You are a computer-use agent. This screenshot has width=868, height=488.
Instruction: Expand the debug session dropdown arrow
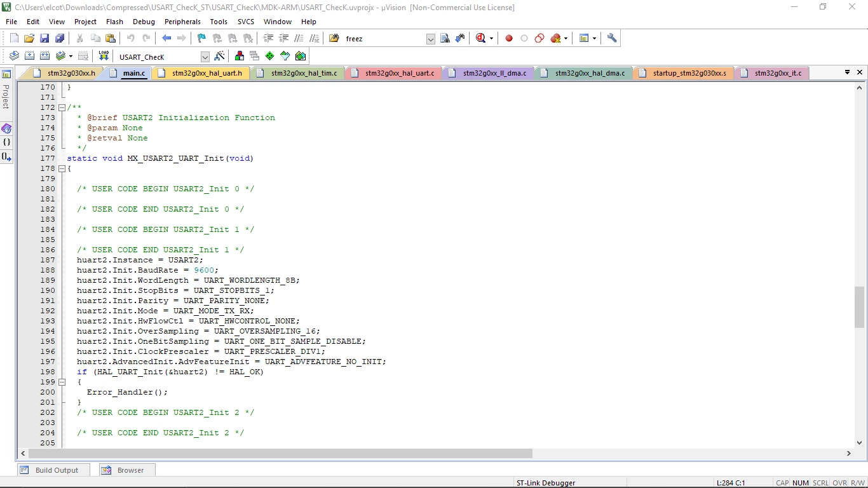click(x=491, y=38)
